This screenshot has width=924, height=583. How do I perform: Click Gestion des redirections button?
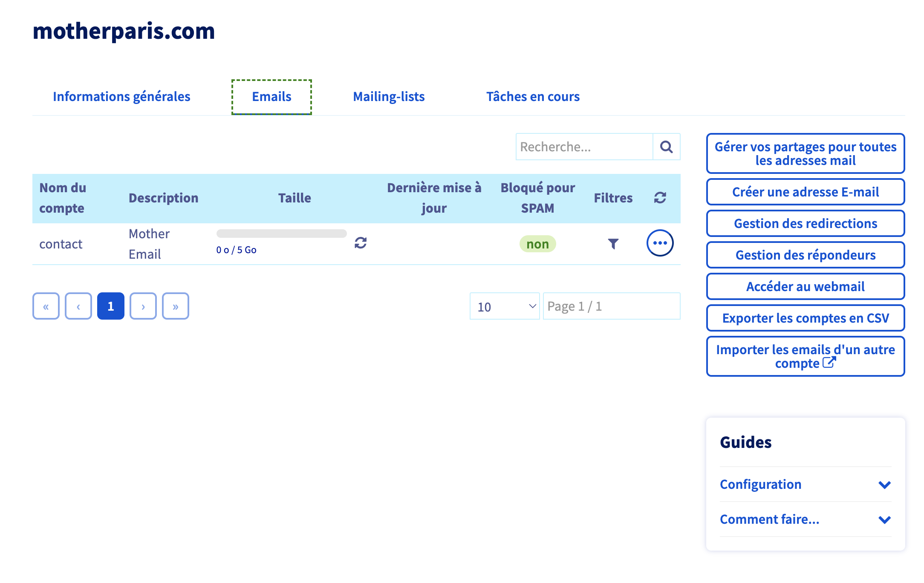coord(805,224)
